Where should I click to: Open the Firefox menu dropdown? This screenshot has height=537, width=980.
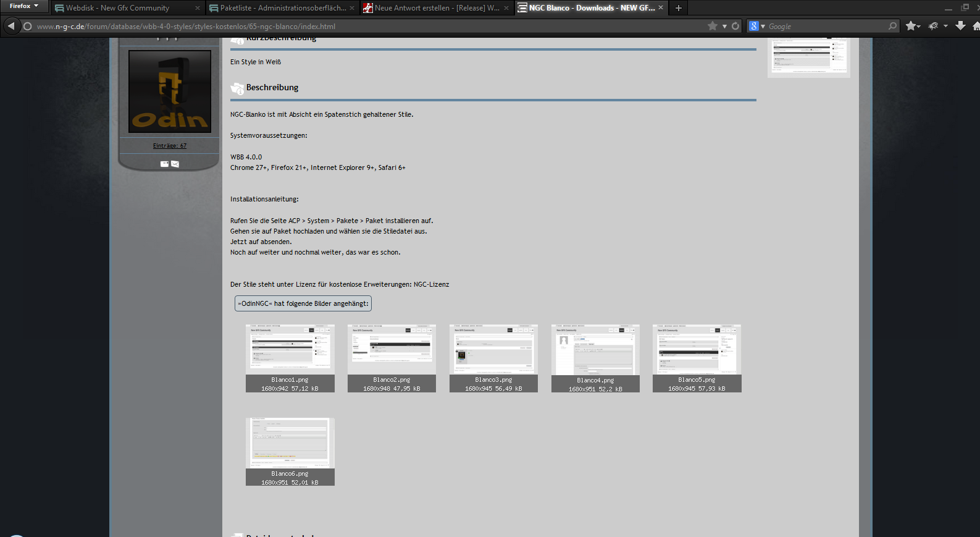click(24, 6)
